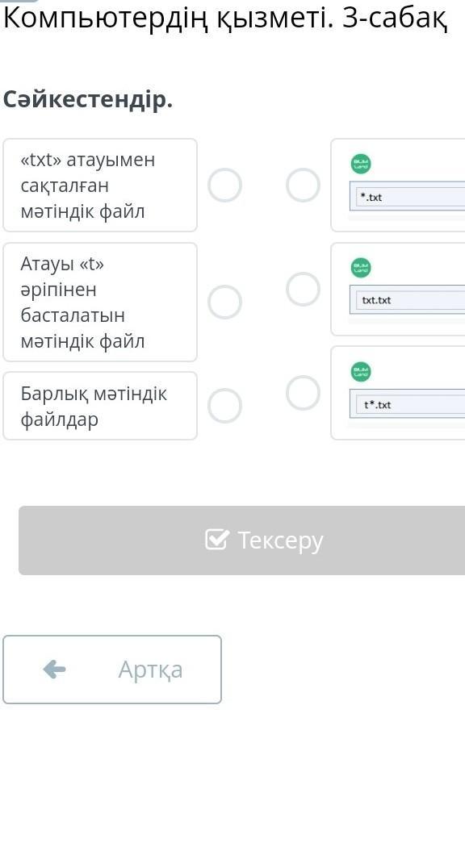The image size is (465, 868).
Task: Click the checkmark icon on Тексеру button
Action: tap(216, 539)
